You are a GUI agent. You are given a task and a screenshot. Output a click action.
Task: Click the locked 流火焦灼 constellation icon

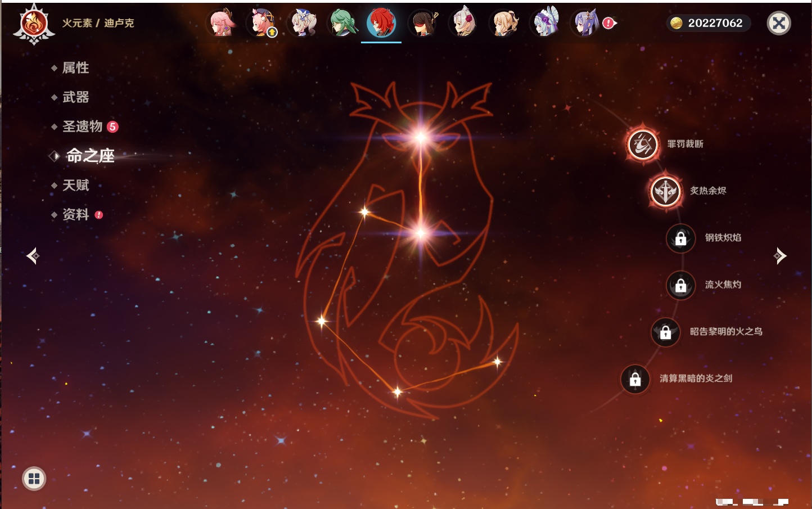(680, 285)
